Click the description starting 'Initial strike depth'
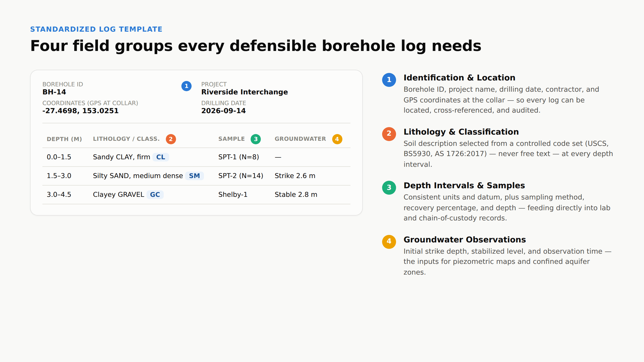Viewport: 644px width, 362px height. tap(507, 262)
